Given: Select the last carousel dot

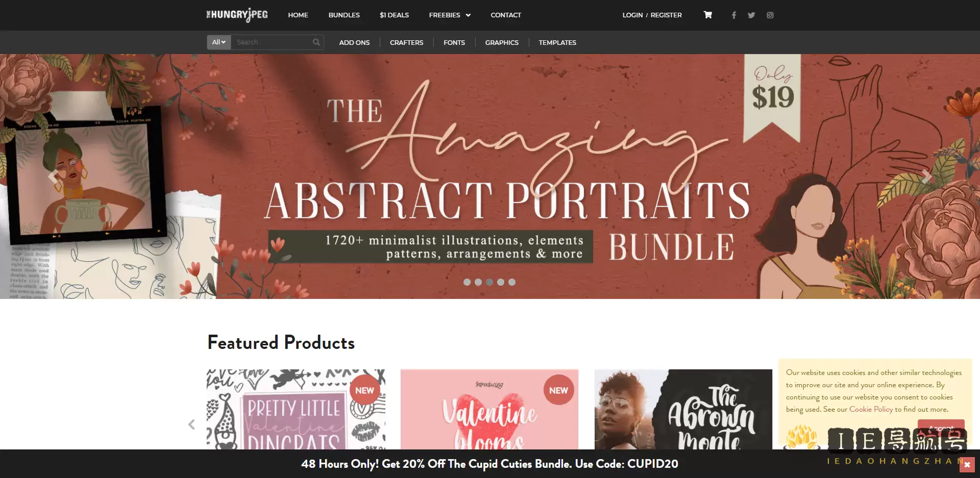Looking at the screenshot, I should click(x=512, y=282).
